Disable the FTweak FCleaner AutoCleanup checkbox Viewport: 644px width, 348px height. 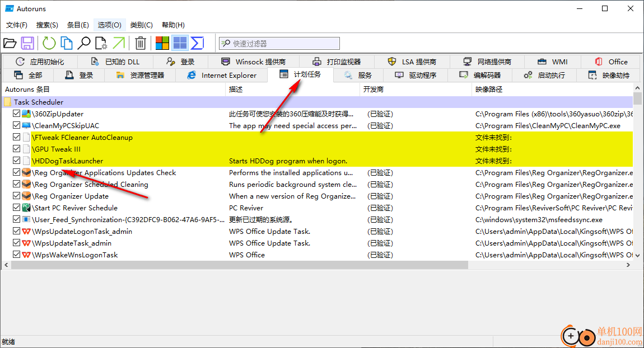click(16, 137)
